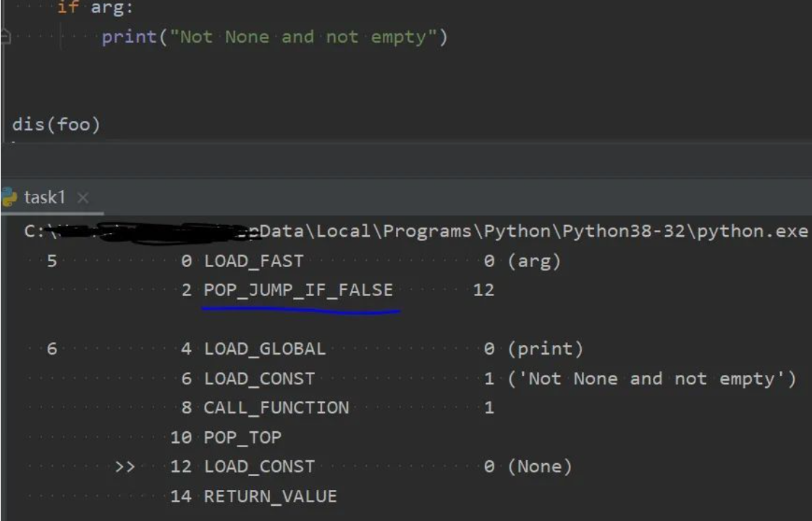Click the Python icon on the task1 tab
This screenshot has width=812, height=521.
click(9, 197)
